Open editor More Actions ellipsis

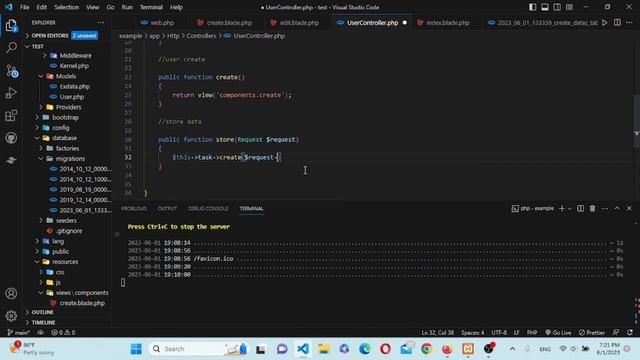[x=629, y=22]
